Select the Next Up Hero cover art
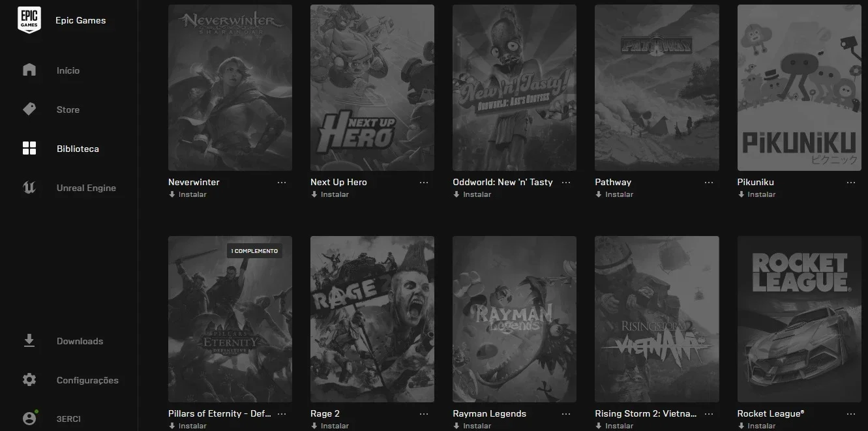Screen dimensions: 868x431 372,87
